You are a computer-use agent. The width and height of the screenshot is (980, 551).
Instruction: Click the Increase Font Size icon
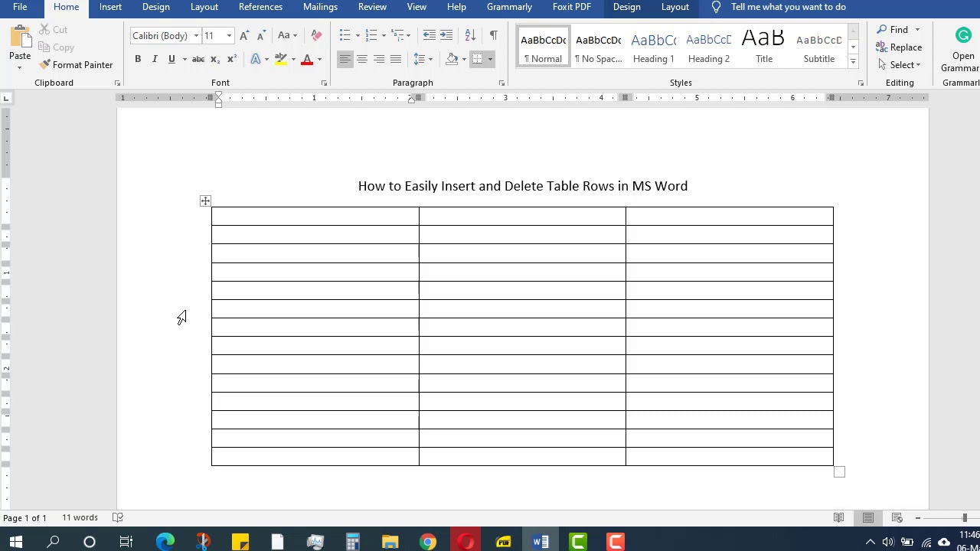[x=244, y=35]
